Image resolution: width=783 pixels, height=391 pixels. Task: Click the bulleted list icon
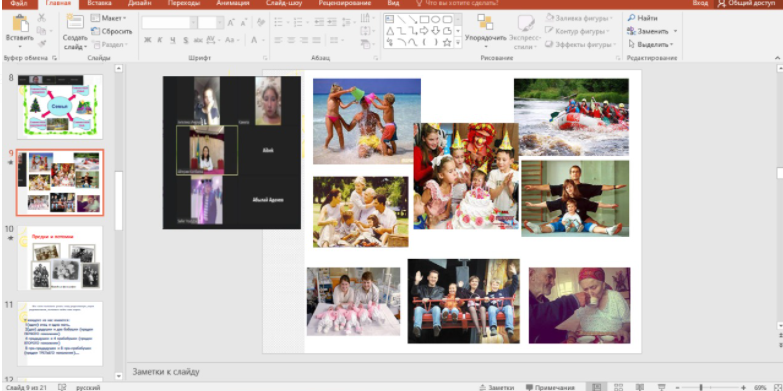point(279,22)
